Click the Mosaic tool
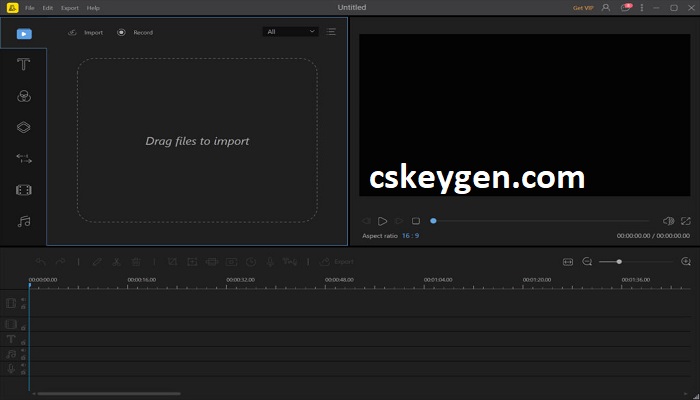The image size is (700, 400). (212, 262)
